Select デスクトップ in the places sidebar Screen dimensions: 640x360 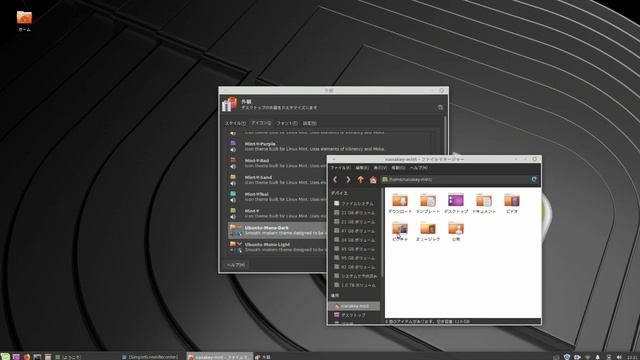(354, 315)
